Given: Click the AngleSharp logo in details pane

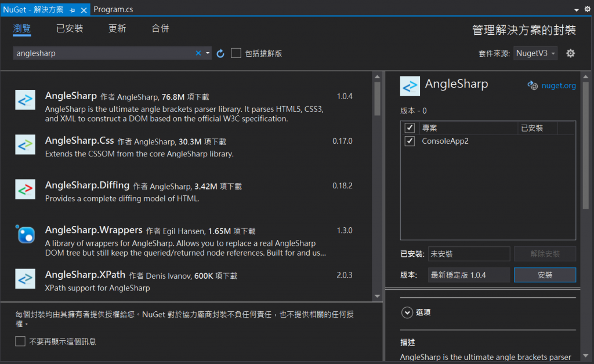Looking at the screenshot, I should (x=410, y=86).
